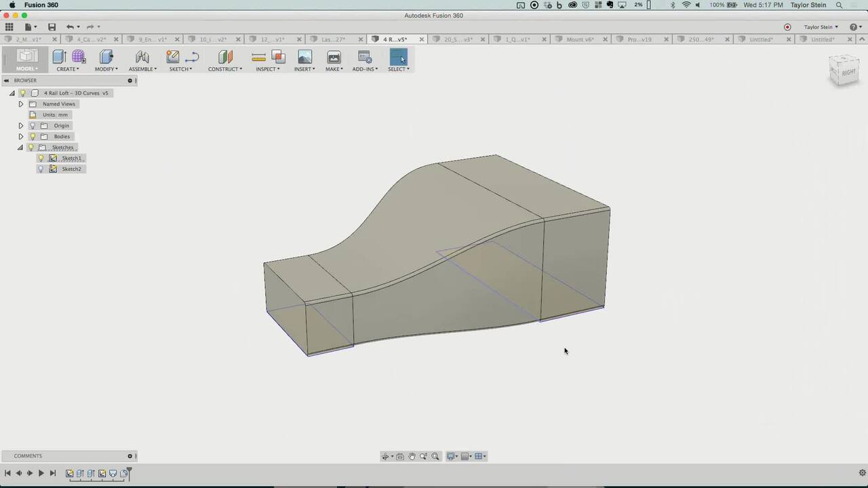Go to timeline end
The width and height of the screenshot is (868, 488).
(x=53, y=473)
